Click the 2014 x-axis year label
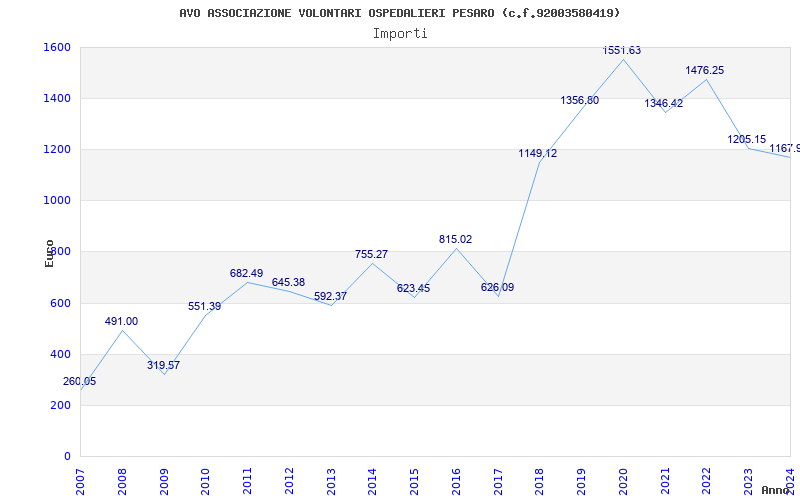 click(x=372, y=482)
